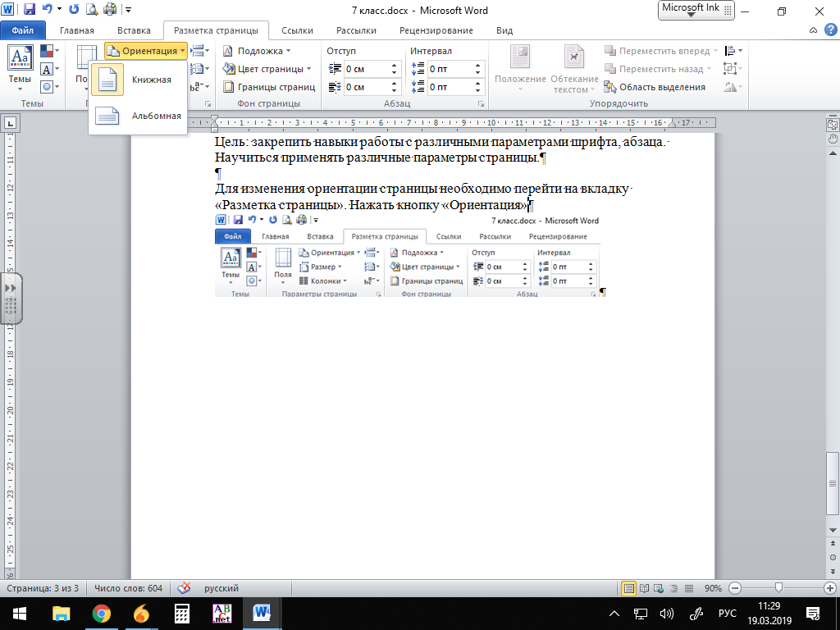Screen dimensions: 840x630
Task: Open Google Chrome from the taskbar
Action: coord(101,613)
